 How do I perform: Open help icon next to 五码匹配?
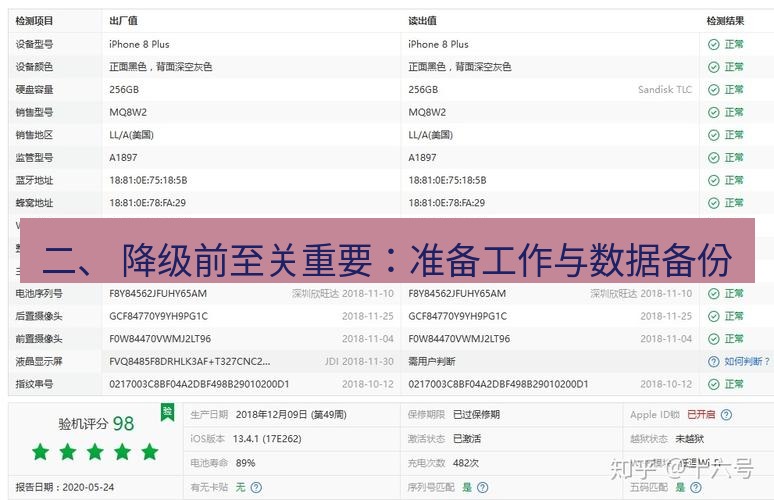click(x=696, y=488)
